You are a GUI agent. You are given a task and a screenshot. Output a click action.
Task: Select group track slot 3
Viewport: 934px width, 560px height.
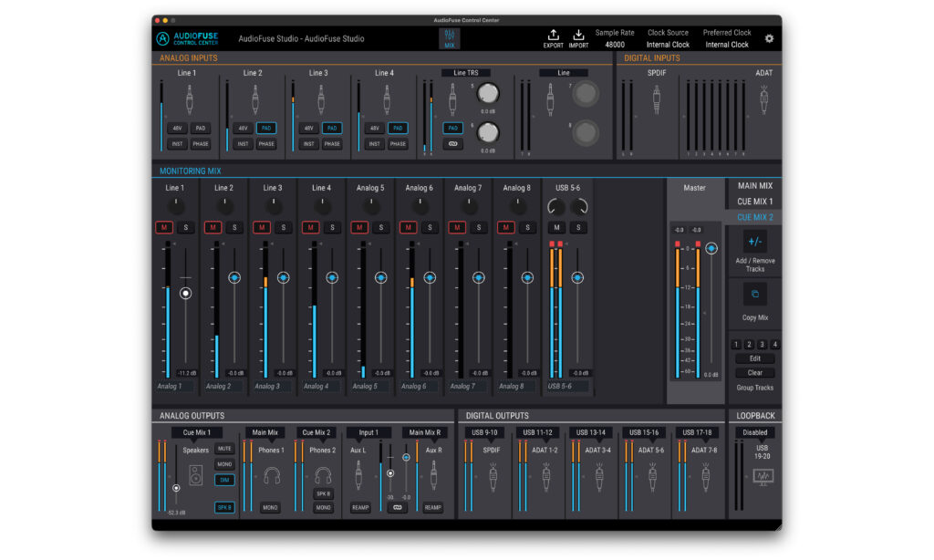[762, 345]
